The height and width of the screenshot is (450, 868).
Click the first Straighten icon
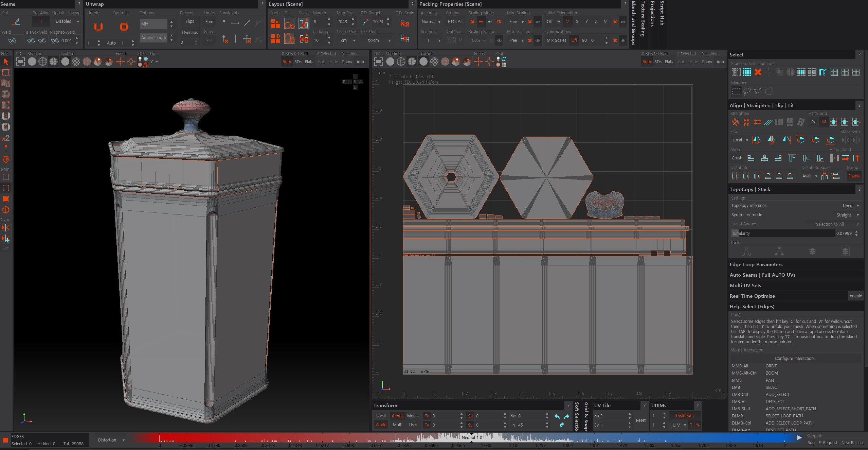coord(736,122)
